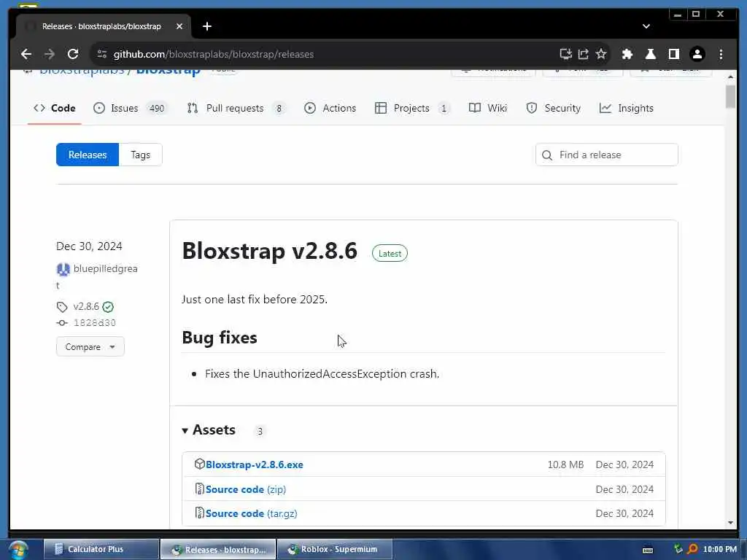The width and height of the screenshot is (747, 560).
Task: Click the address bar URL
Action: [214, 54]
